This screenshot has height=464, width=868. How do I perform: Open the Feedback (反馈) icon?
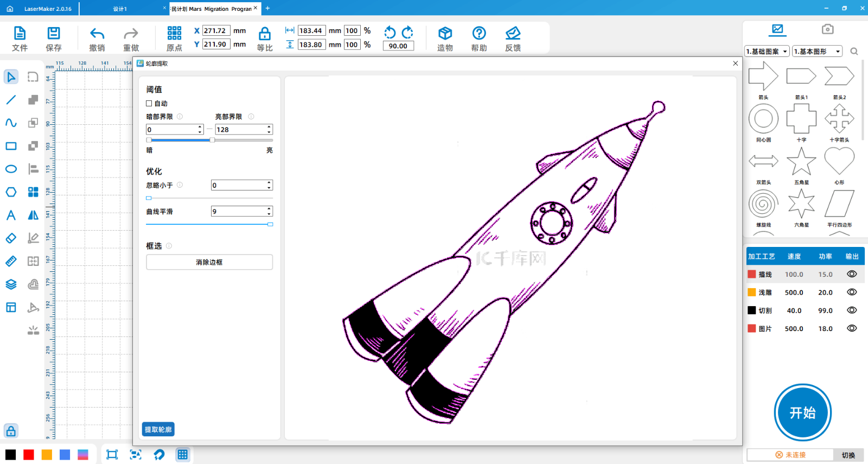[513, 34]
